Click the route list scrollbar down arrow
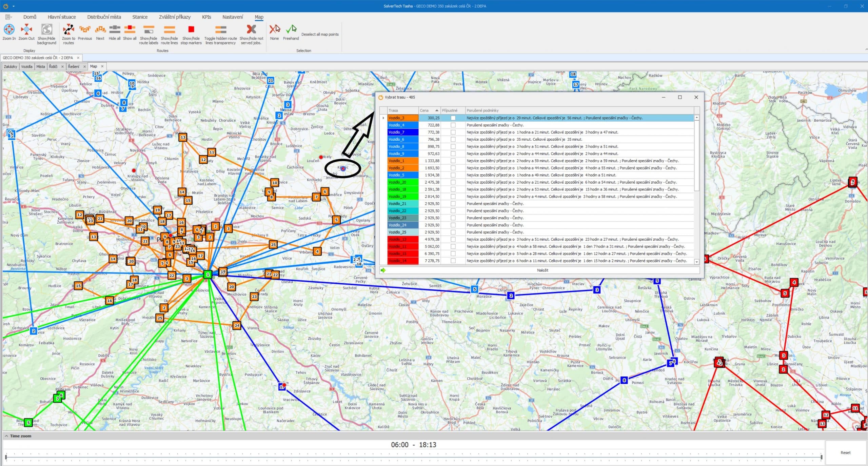Viewport: 868px width, 466px height. [697, 262]
